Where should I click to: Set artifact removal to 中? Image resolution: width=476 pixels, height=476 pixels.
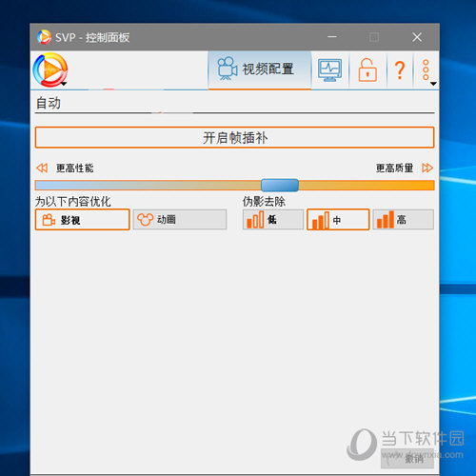(x=338, y=219)
